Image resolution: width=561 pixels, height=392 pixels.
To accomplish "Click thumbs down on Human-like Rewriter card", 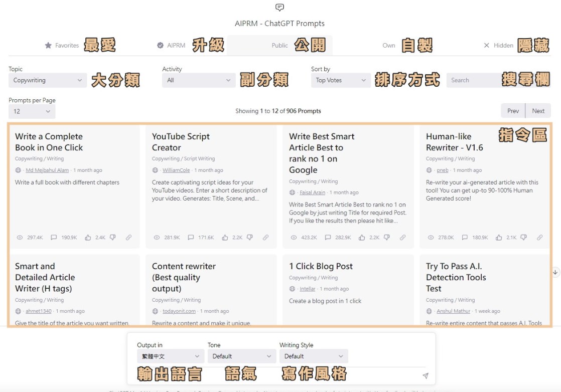I will pos(523,238).
